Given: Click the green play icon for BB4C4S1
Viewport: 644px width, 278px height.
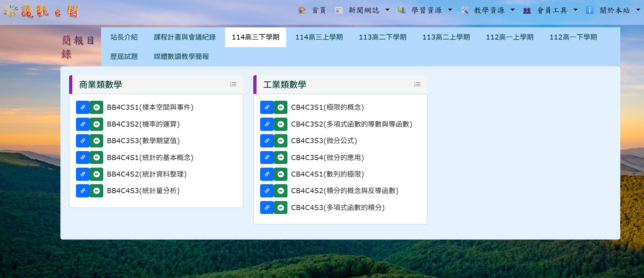Looking at the screenshot, I should [96, 158].
